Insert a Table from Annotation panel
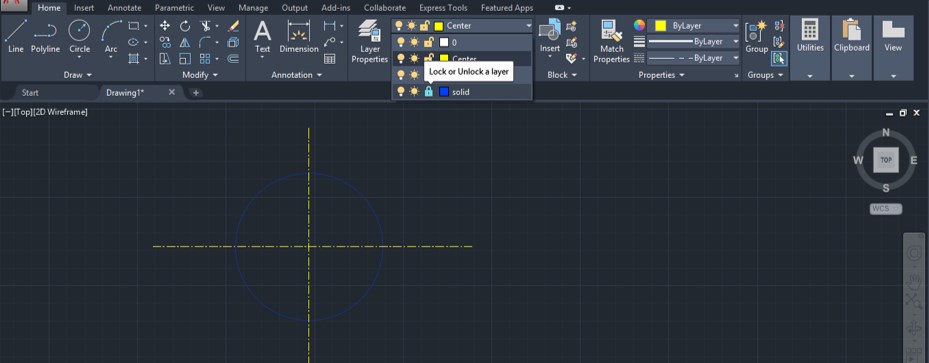929x363 pixels. pyautogui.click(x=329, y=59)
